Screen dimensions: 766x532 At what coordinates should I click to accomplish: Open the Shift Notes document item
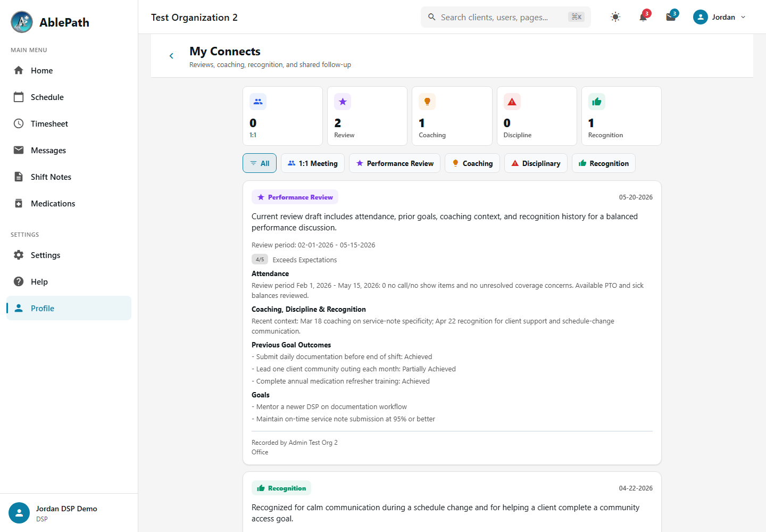point(69,177)
